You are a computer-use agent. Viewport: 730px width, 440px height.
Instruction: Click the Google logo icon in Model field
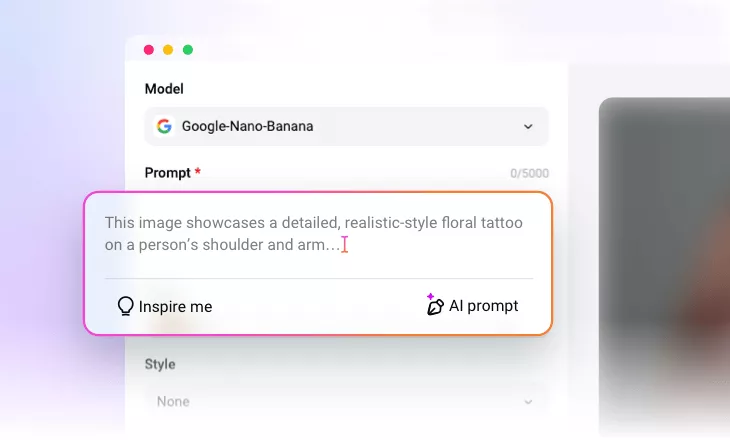pyautogui.click(x=164, y=126)
